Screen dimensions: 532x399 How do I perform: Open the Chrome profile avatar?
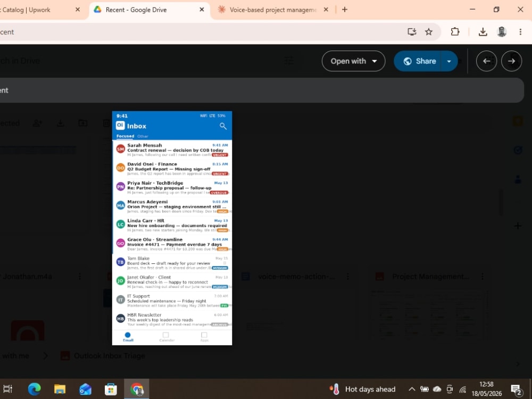[x=502, y=32]
